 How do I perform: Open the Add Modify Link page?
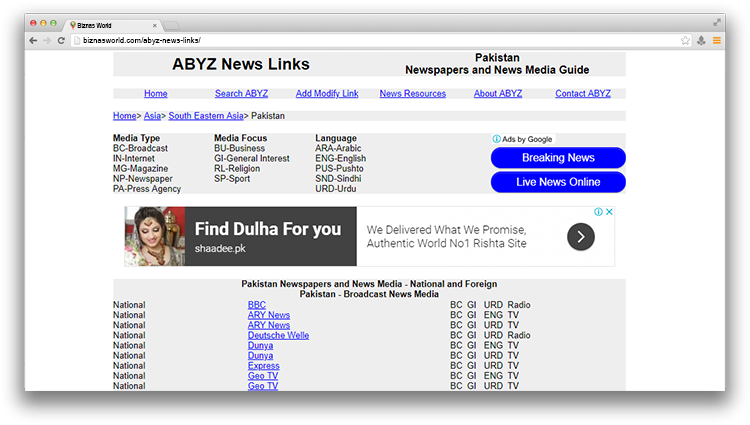[327, 94]
